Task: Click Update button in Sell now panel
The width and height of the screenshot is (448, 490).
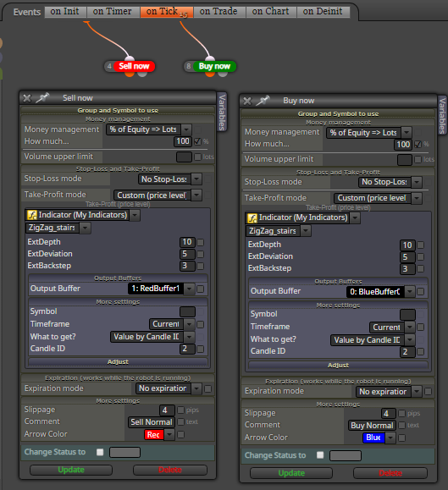Action: coord(71,470)
